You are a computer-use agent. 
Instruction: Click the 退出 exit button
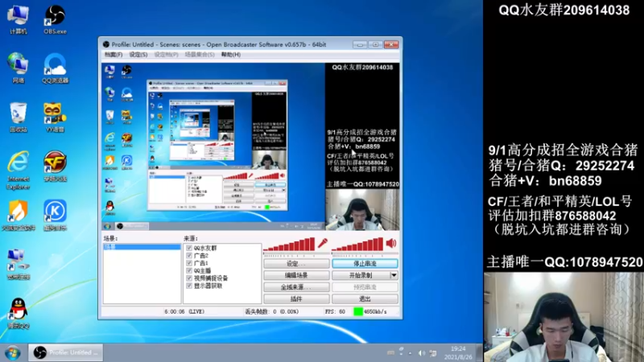(365, 299)
